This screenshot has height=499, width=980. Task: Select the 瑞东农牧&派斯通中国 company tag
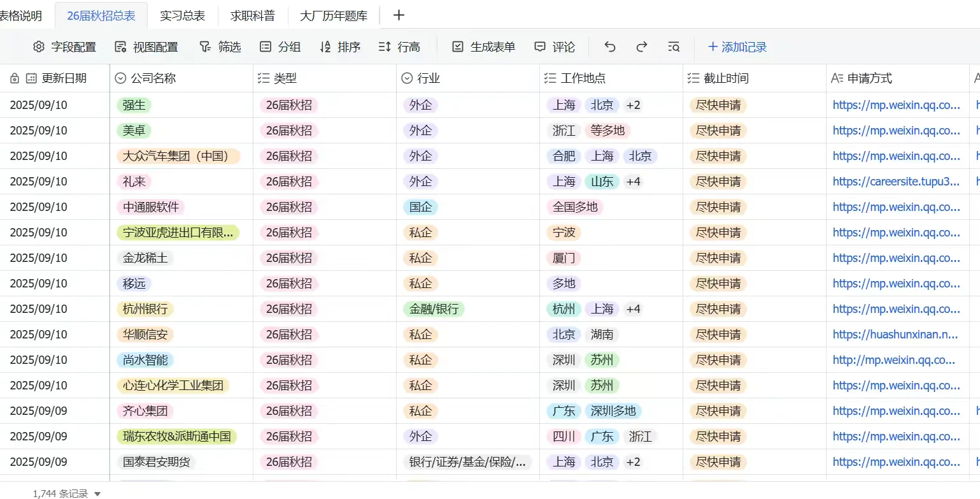(x=177, y=437)
